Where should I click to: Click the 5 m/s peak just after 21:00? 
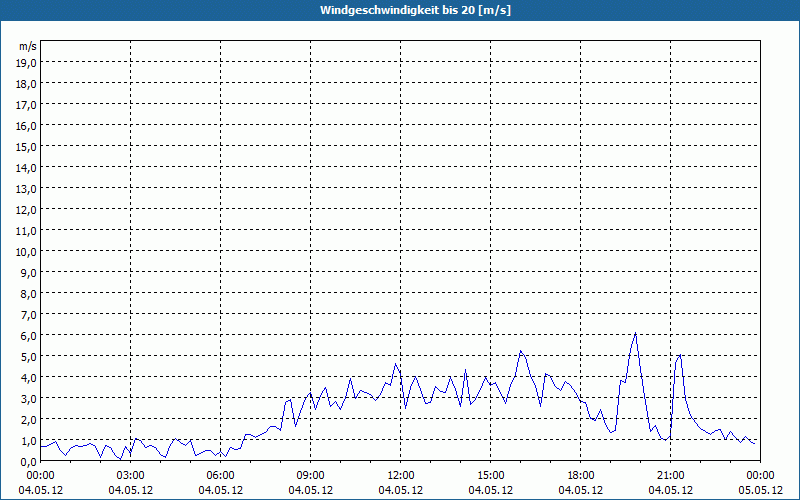680,355
